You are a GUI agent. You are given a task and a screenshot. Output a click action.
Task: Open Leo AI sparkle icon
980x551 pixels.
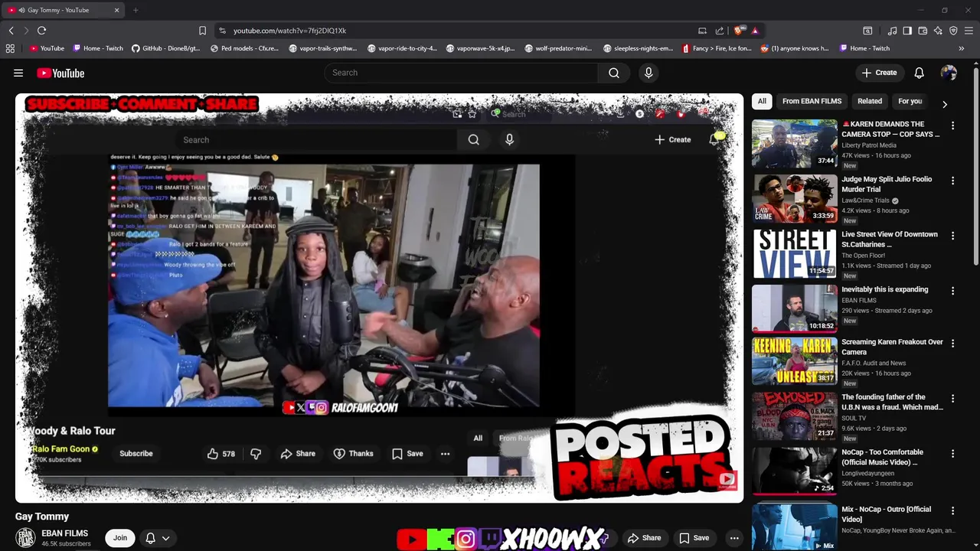click(x=938, y=31)
